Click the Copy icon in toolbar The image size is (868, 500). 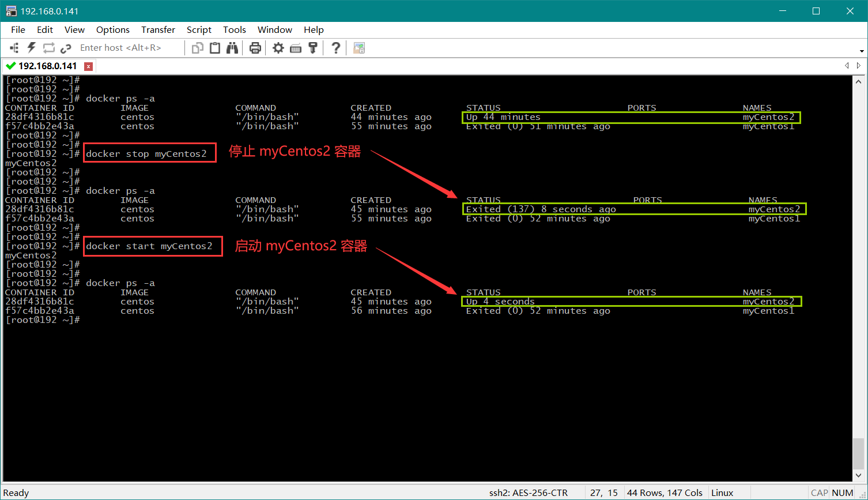tap(198, 48)
